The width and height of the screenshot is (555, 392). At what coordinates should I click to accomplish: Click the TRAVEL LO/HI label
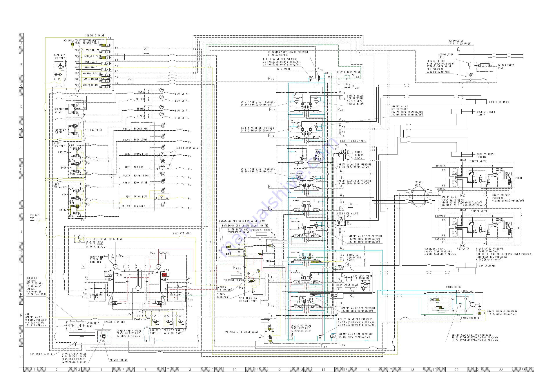[90, 62]
